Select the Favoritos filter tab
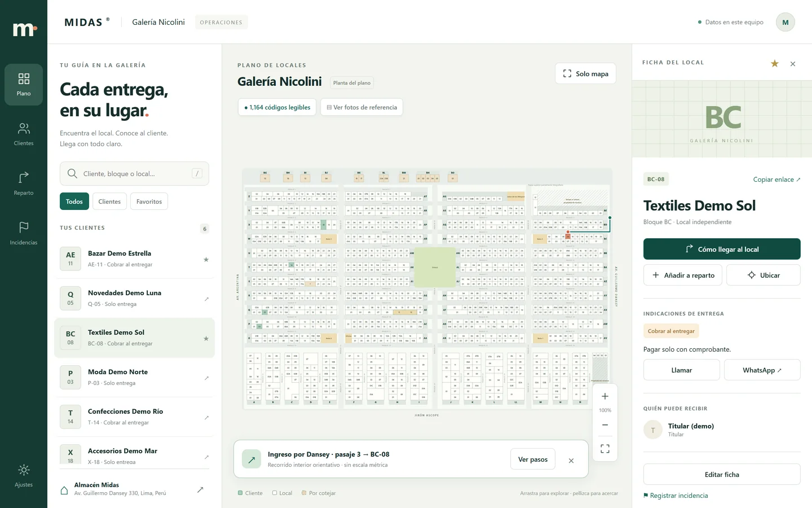812x508 pixels. (x=149, y=202)
